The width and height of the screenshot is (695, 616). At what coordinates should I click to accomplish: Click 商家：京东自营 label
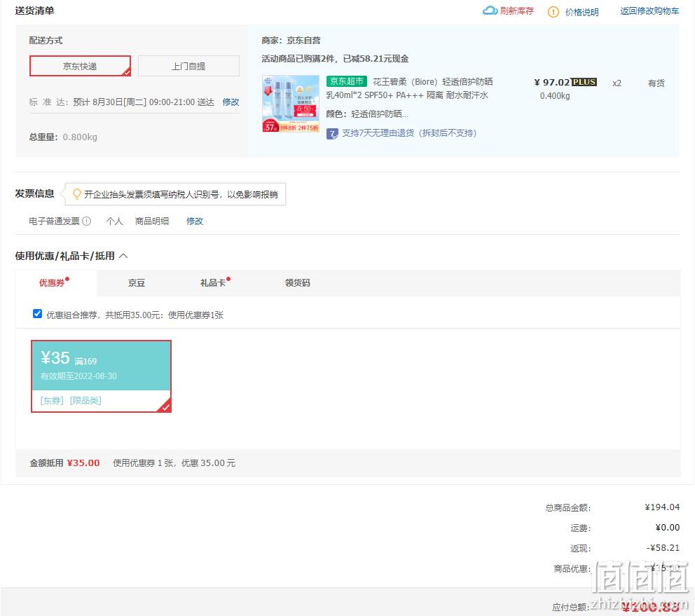pyautogui.click(x=291, y=41)
